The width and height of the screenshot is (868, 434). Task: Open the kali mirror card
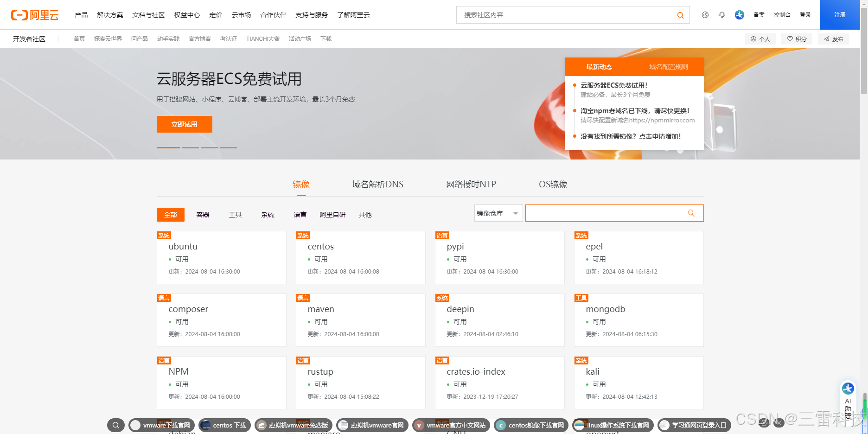[x=639, y=383]
